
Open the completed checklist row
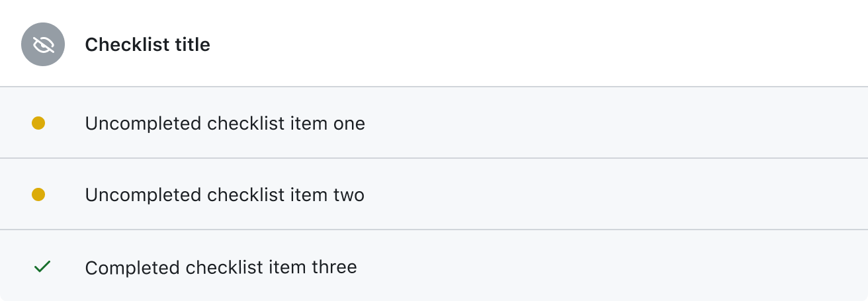point(434,265)
